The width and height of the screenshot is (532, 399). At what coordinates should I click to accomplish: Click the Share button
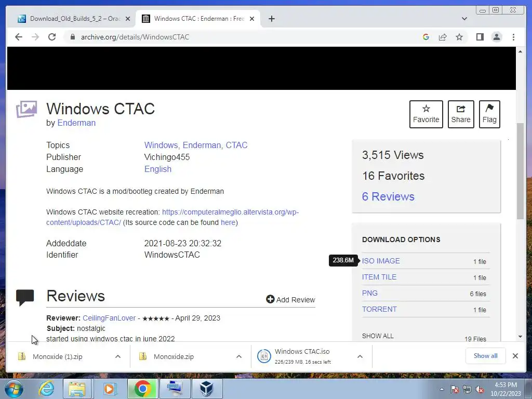click(461, 114)
